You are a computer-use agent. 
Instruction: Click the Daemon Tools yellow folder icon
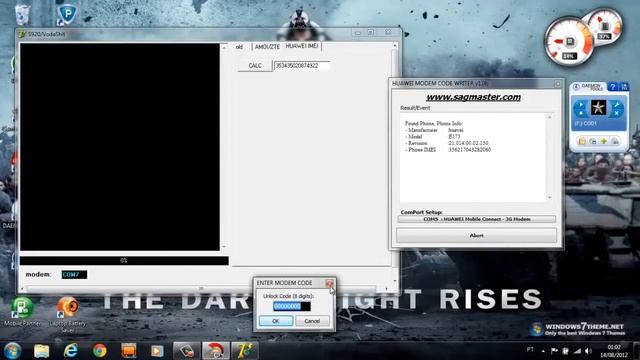point(582,141)
